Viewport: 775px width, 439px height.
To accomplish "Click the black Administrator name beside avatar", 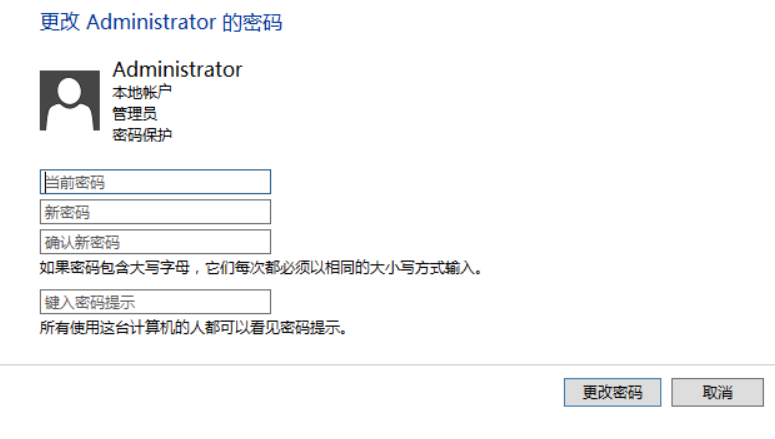I will coord(177,70).
